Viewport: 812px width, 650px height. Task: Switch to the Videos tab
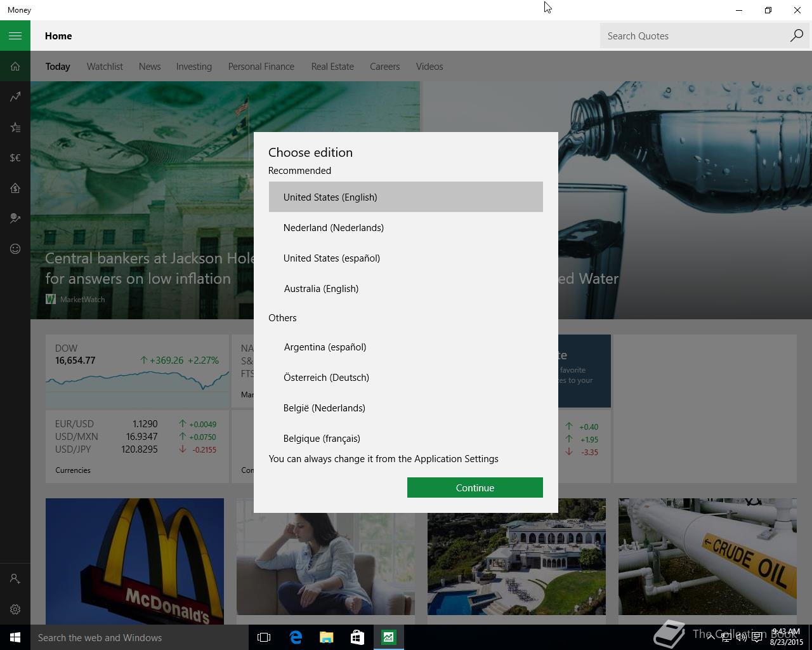point(429,66)
